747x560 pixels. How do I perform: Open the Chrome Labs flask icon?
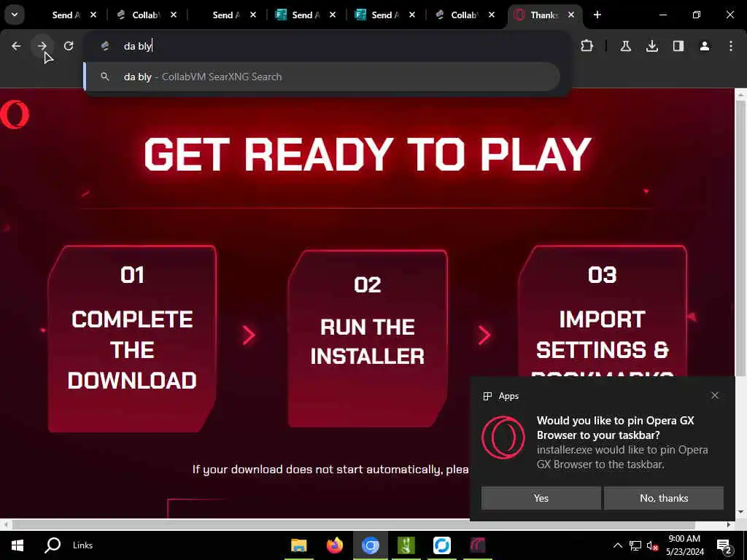625,46
